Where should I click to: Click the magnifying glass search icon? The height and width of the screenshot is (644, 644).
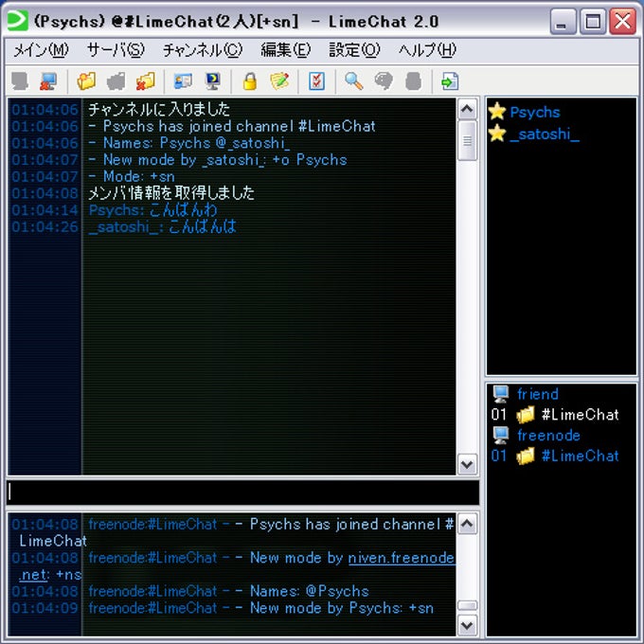(353, 80)
